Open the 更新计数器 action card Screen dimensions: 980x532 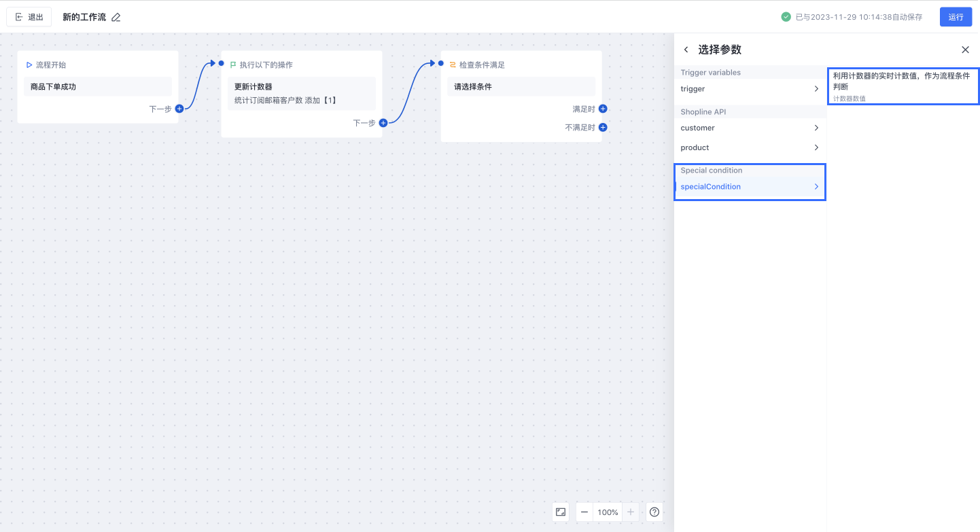pyautogui.click(x=302, y=94)
